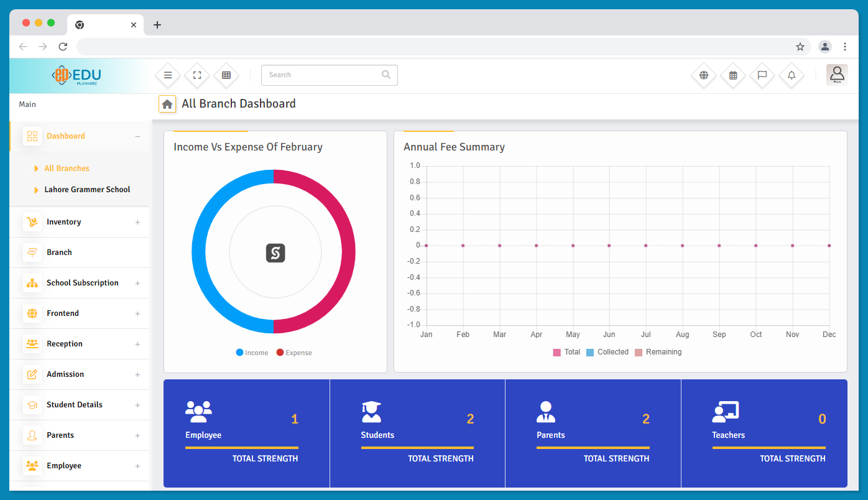The image size is (868, 500).
Task: Select All Branches in sidebar
Action: tap(67, 169)
